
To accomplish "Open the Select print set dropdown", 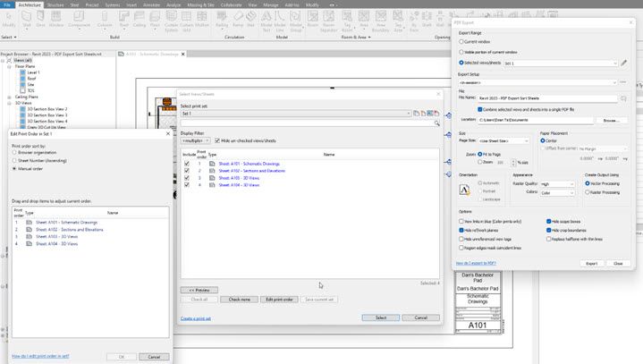I will (x=296, y=113).
